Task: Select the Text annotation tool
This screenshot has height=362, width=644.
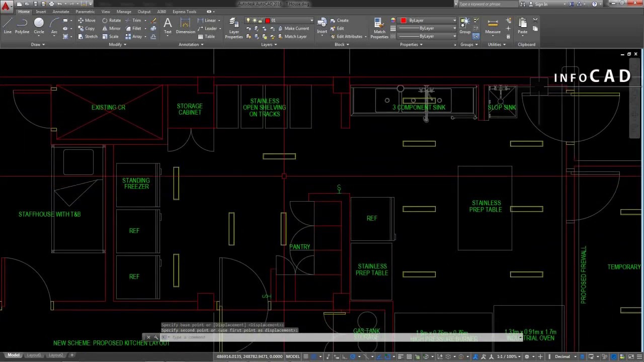Action: [x=168, y=26]
